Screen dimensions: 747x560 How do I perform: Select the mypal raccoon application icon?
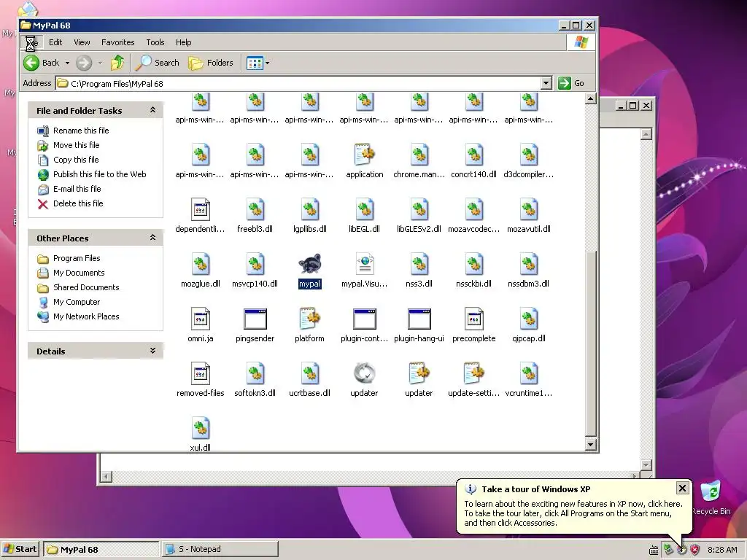(309, 264)
